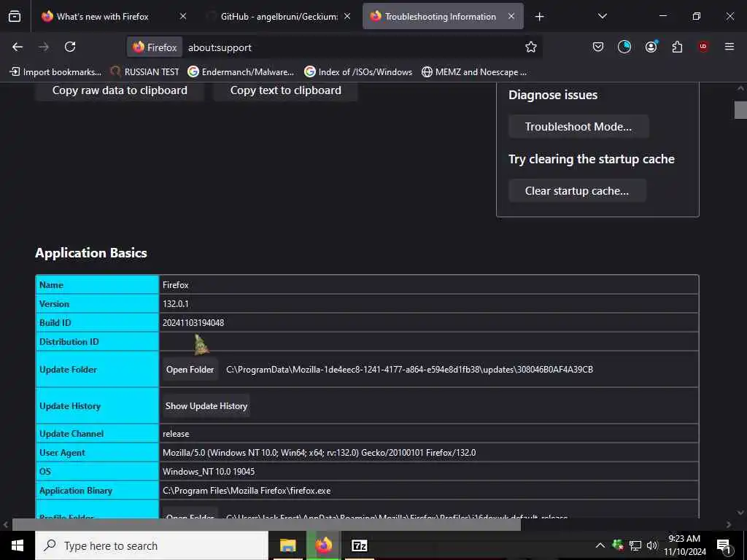Click the vertical scrollbar thumb
Screen dimensions: 747x560
click(x=740, y=109)
